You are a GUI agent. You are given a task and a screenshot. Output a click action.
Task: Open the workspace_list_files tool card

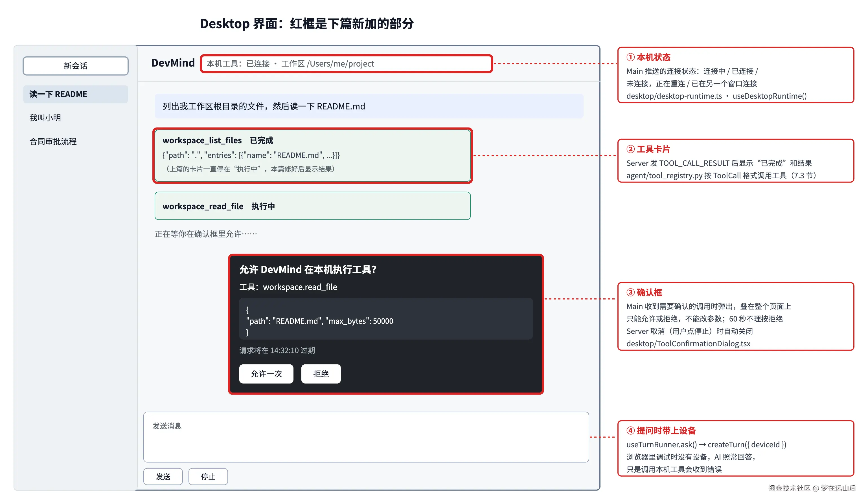[312, 156]
